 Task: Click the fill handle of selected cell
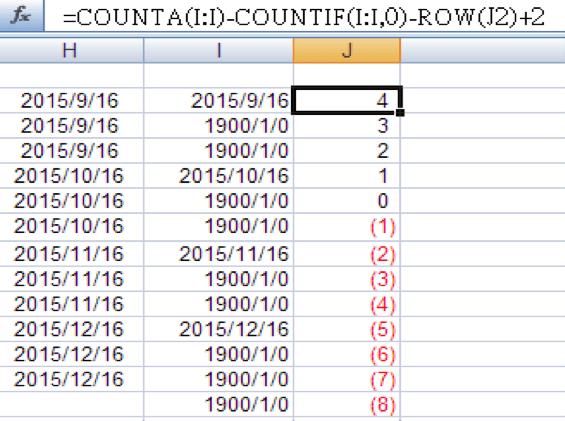coord(400,112)
